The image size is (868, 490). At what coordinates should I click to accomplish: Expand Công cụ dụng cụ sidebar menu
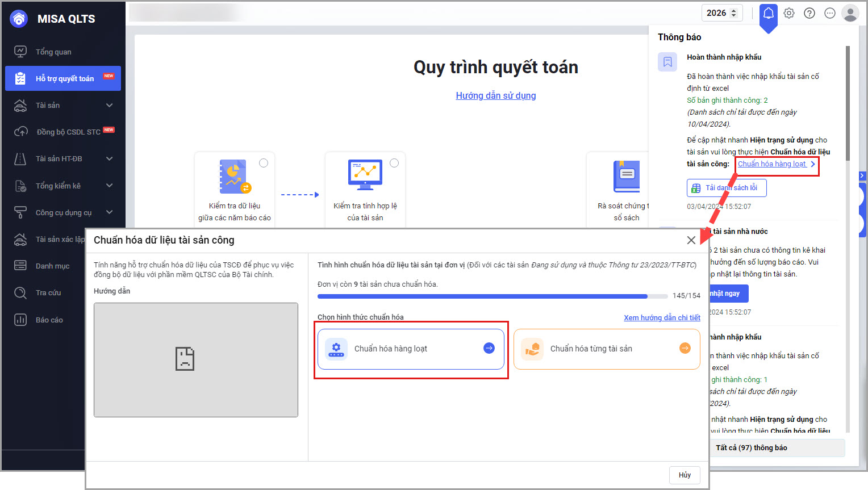pos(109,212)
